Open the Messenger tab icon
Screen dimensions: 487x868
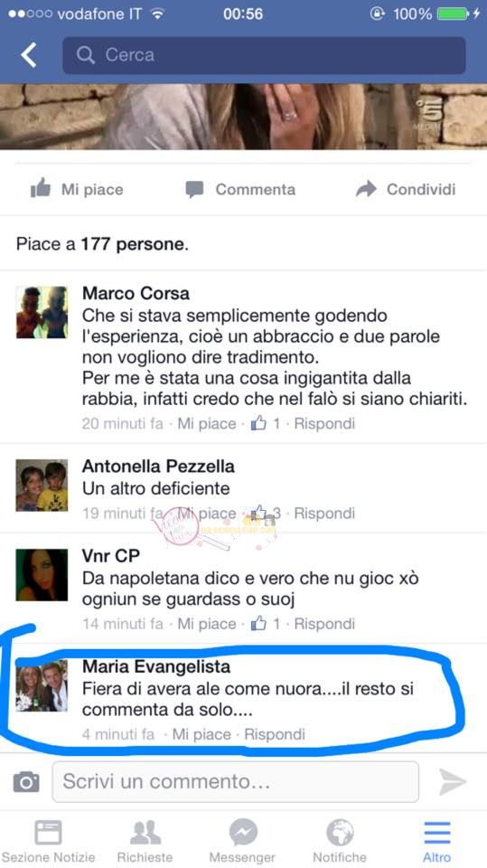coord(243,832)
